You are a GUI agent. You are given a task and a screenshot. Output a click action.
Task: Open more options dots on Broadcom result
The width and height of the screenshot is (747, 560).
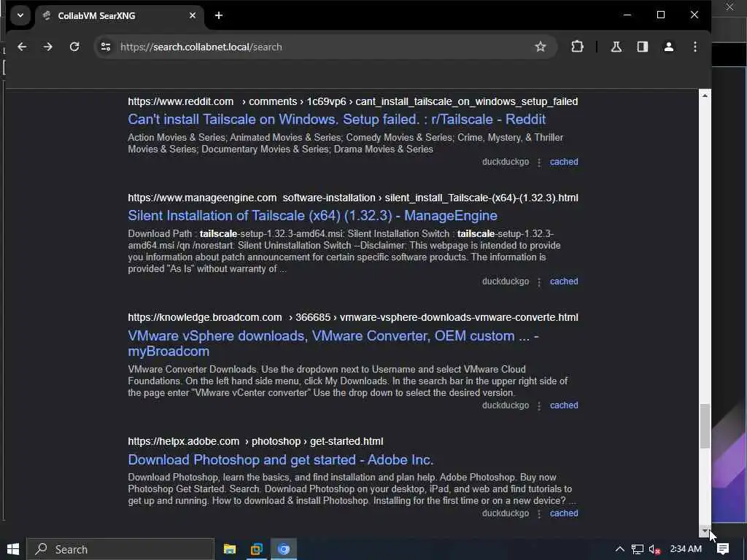[539, 405]
